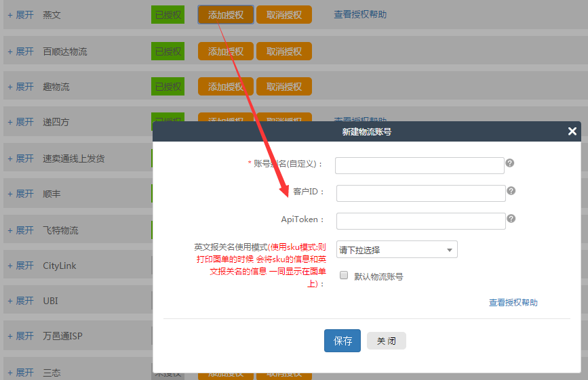Open the 请下拉选择 dropdown

[x=397, y=250]
